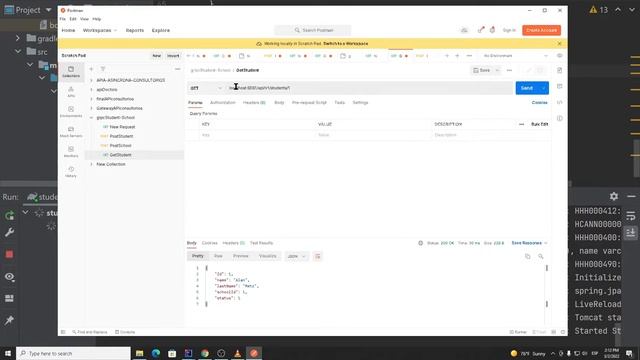Open the comments icon in right sidebar
Screen dimensions: 640x360
pyautogui.click(x=560, y=86)
